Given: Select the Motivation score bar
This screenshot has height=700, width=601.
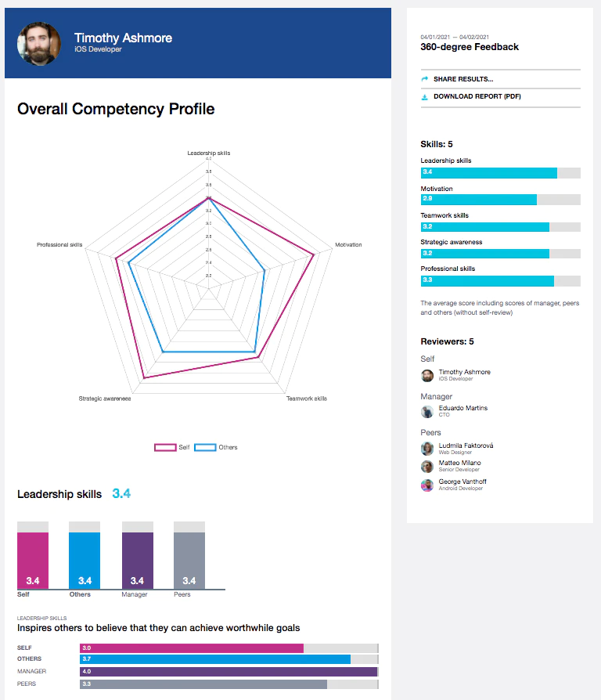Looking at the screenshot, I should coord(500,199).
